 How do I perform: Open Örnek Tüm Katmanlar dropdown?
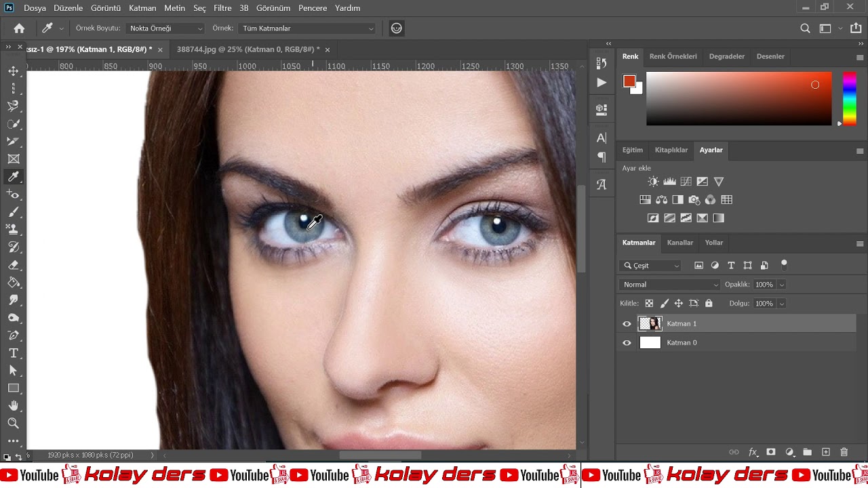(308, 28)
